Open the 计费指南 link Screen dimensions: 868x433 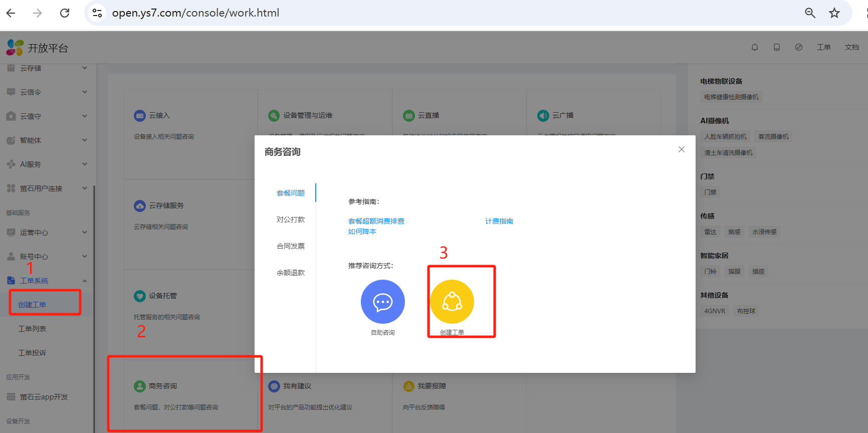[499, 221]
